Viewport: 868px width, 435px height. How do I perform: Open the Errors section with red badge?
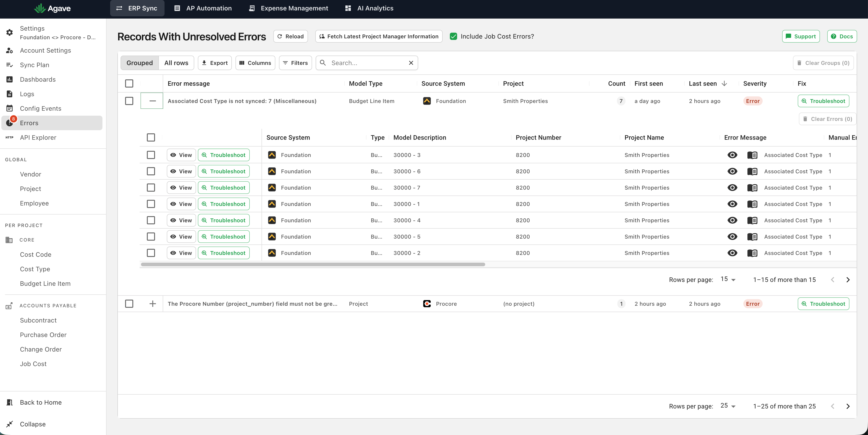[x=52, y=123]
